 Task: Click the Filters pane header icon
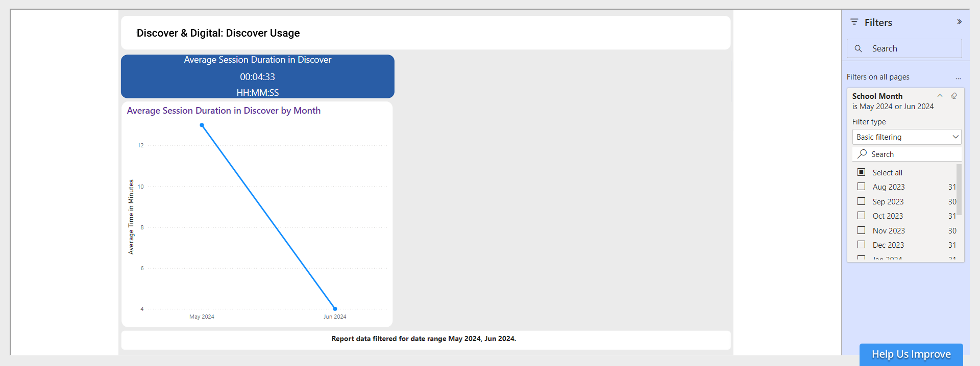(854, 22)
